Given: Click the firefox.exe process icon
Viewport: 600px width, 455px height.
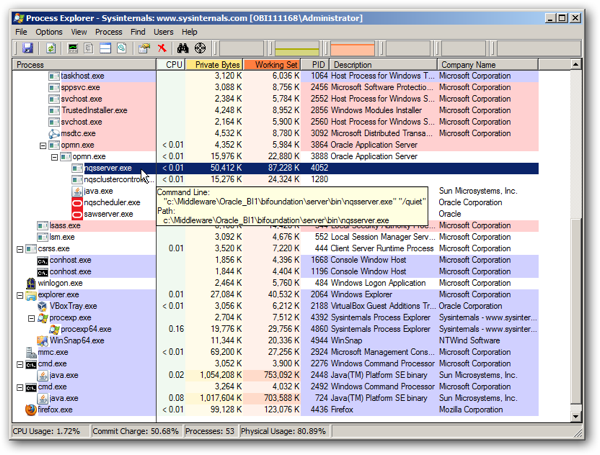Looking at the screenshot, I should click(31, 409).
